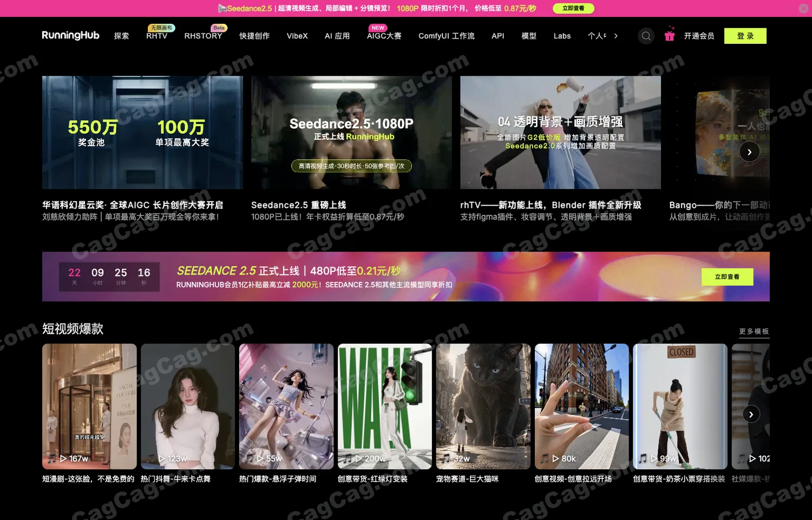Click 立即查看 in the top promo bar
The image size is (812, 520).
coord(573,8)
